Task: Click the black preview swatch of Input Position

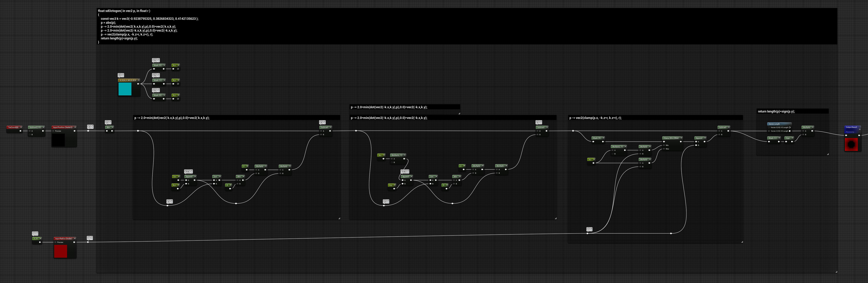Action: 58,140
